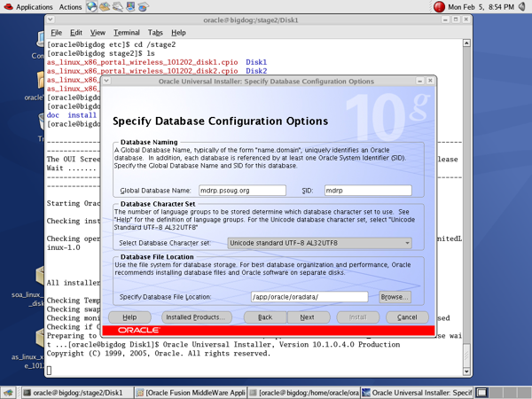
Task: Open the terminal View menu
Action: 98,33
